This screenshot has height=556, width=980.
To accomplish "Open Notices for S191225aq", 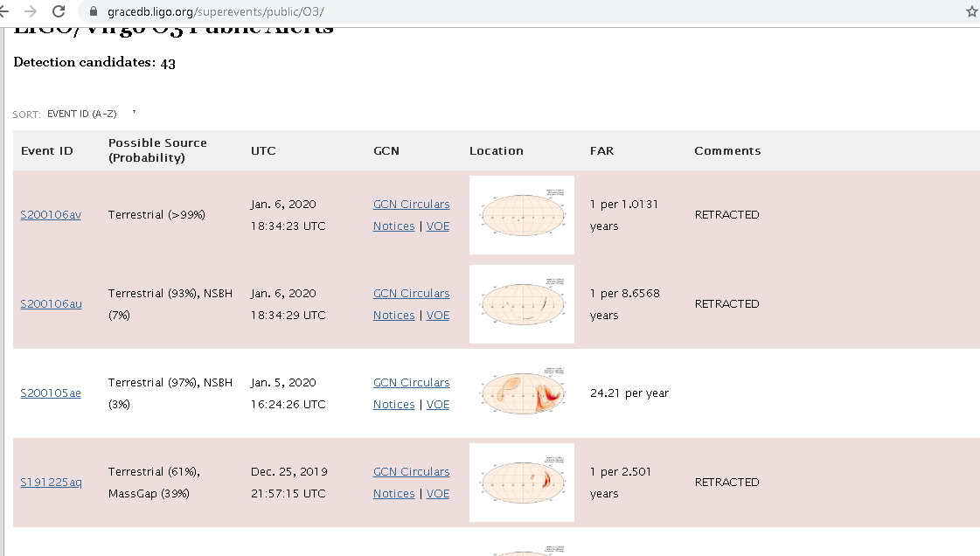I will point(393,494).
